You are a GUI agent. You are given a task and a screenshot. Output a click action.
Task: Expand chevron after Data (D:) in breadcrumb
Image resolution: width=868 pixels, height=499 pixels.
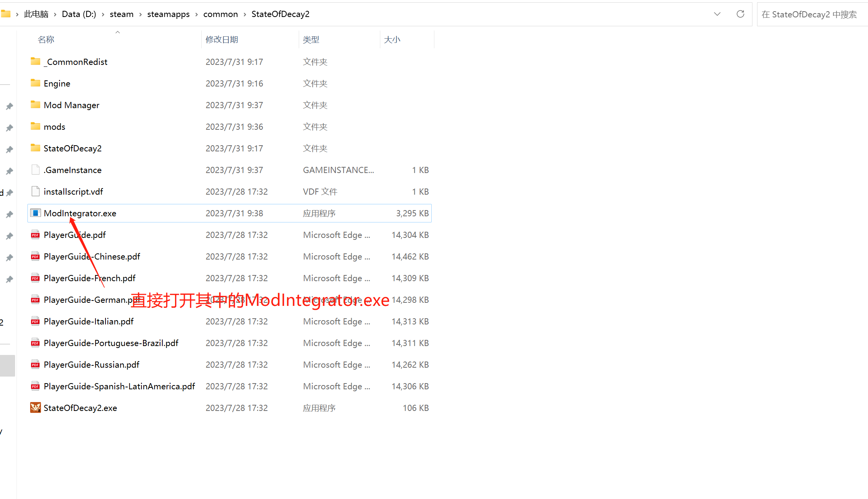[x=103, y=14]
